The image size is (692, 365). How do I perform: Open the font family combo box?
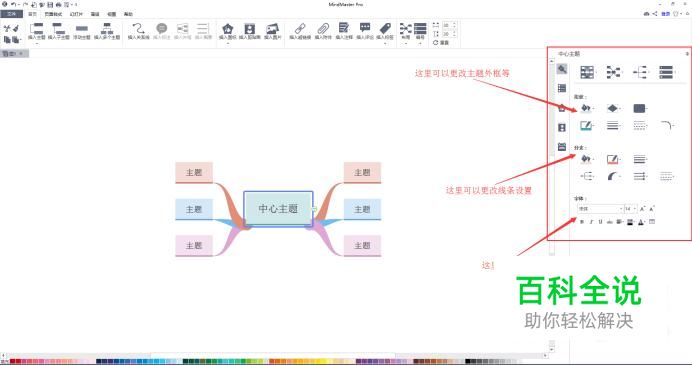pyautogui.click(x=600, y=209)
